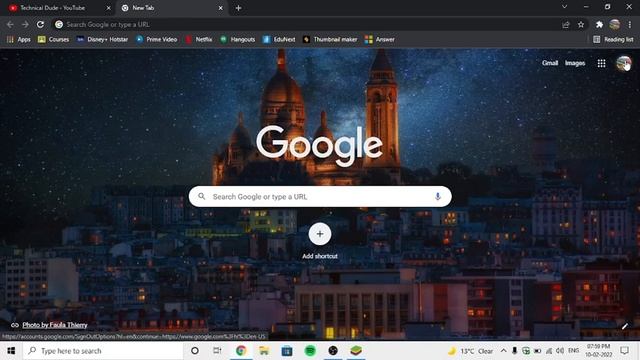This screenshot has height=360, width=640.
Task: Open Spotify from the taskbar
Action: pyautogui.click(x=310, y=351)
